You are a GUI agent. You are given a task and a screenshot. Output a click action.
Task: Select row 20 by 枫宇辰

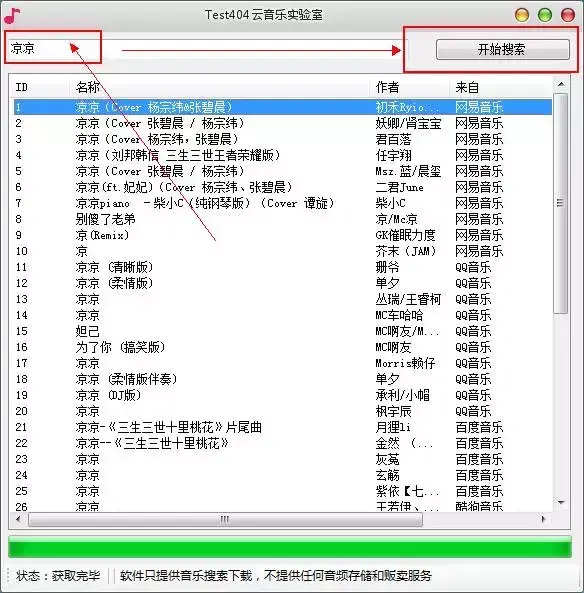[x=283, y=411]
